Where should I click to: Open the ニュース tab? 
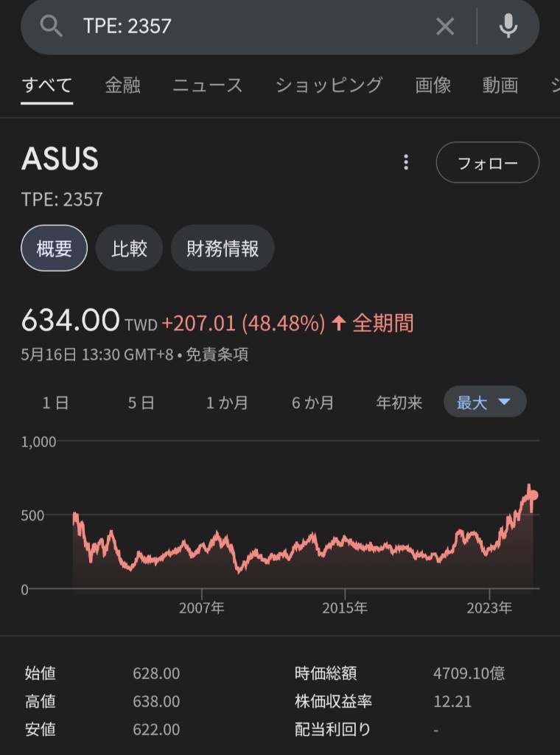pos(208,86)
